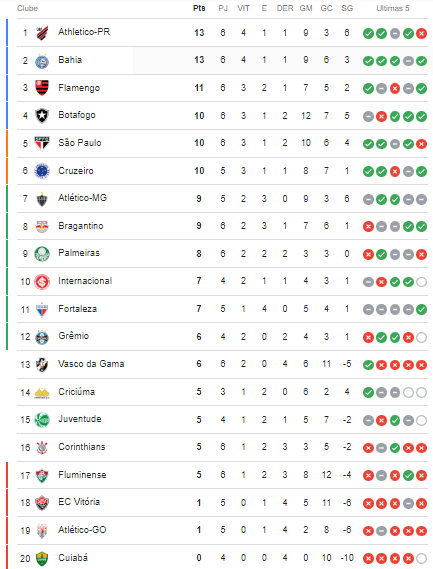
Task: Click the Flamengo club crest icon
Action: click(42, 88)
